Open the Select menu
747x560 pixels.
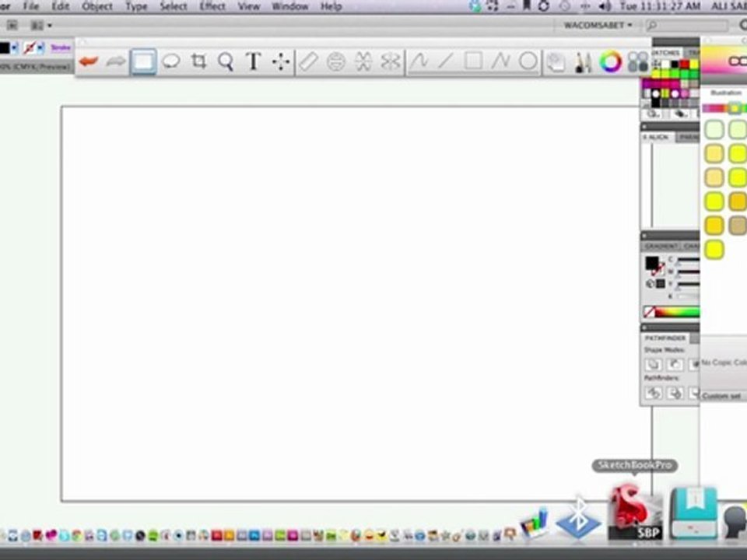click(174, 7)
